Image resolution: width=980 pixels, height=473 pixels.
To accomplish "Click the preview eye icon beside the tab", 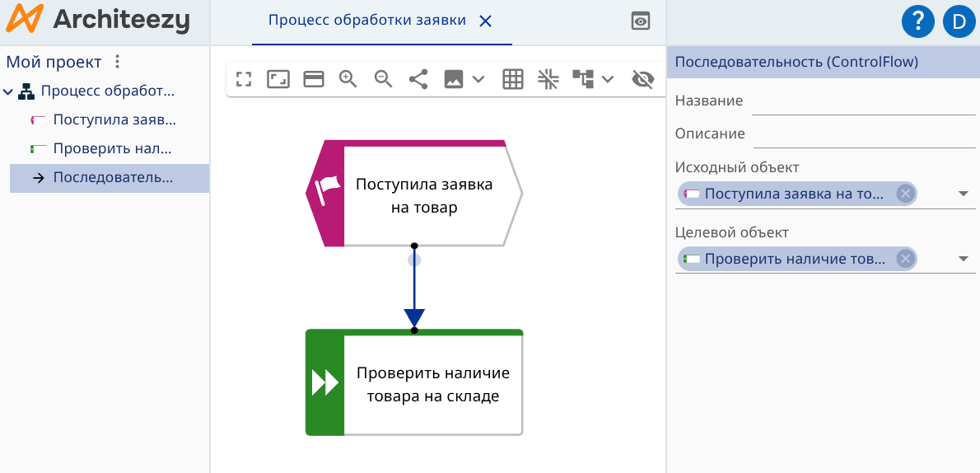I will (x=641, y=21).
